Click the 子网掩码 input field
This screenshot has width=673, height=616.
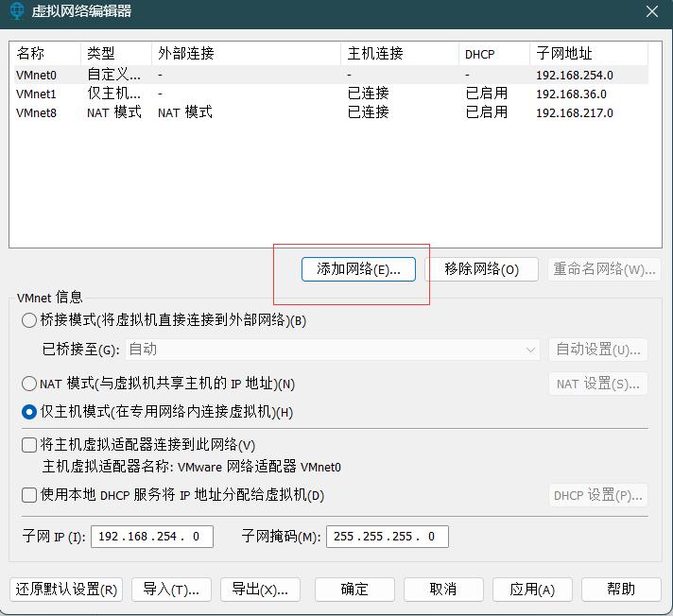tap(388, 537)
